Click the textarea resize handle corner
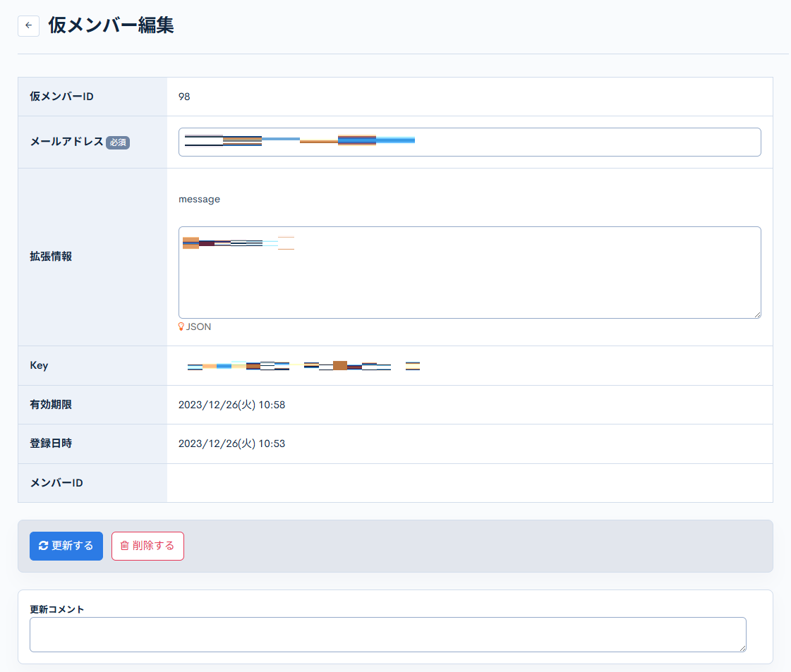The height and width of the screenshot is (672, 791). tap(758, 315)
